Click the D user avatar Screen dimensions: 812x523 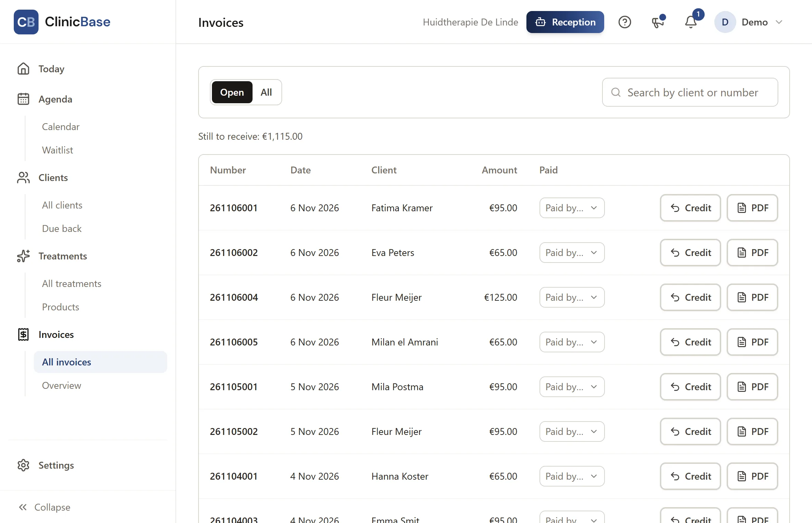(725, 22)
